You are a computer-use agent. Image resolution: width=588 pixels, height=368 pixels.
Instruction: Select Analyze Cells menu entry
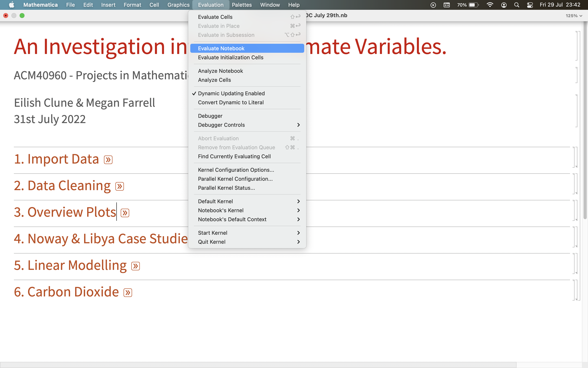tap(247, 80)
